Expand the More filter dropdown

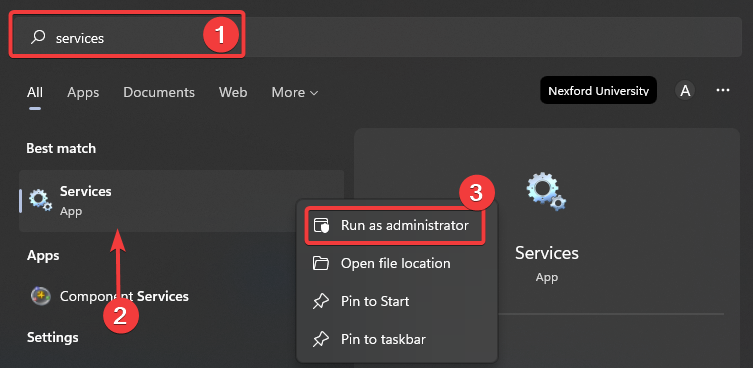295,92
